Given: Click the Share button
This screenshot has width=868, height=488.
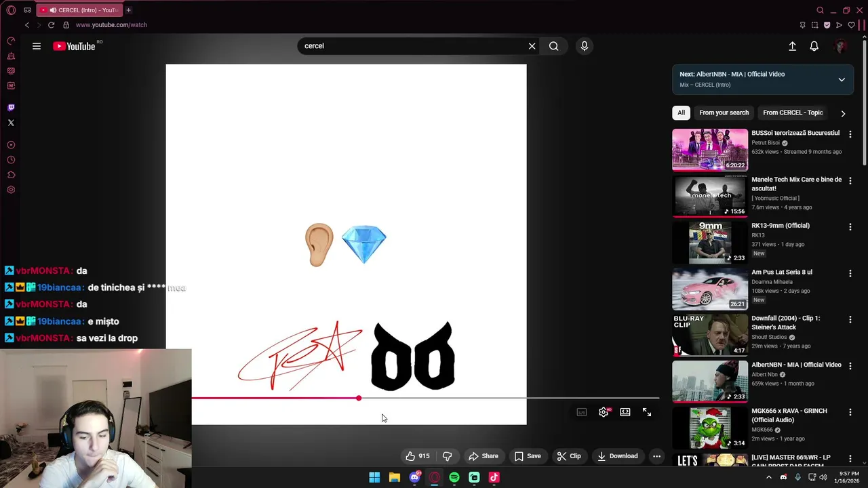Looking at the screenshot, I should tap(484, 456).
